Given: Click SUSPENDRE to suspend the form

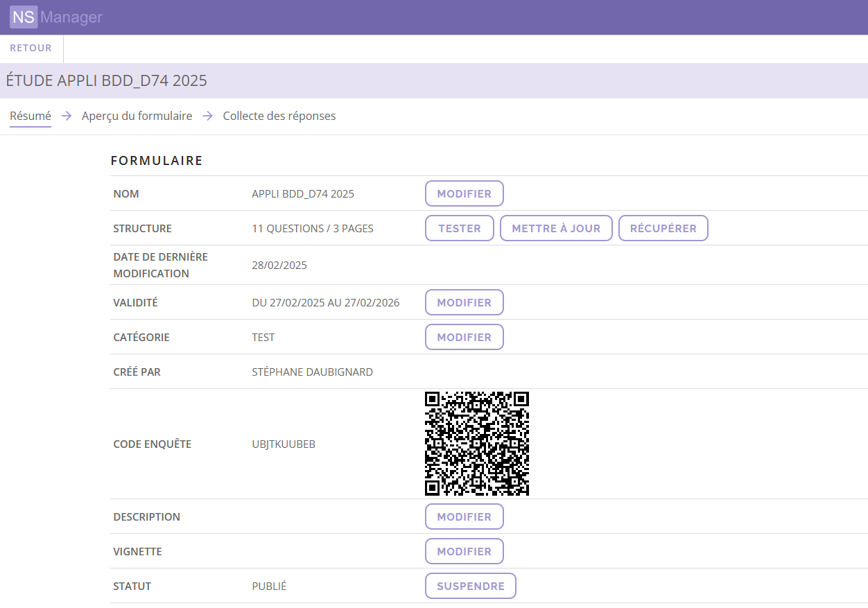Looking at the screenshot, I should click(470, 586).
